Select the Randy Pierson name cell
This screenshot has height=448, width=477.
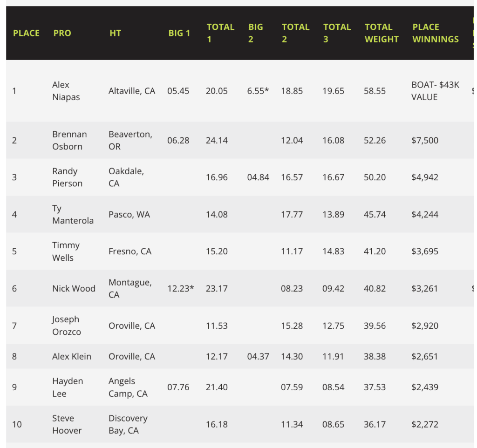(67, 177)
